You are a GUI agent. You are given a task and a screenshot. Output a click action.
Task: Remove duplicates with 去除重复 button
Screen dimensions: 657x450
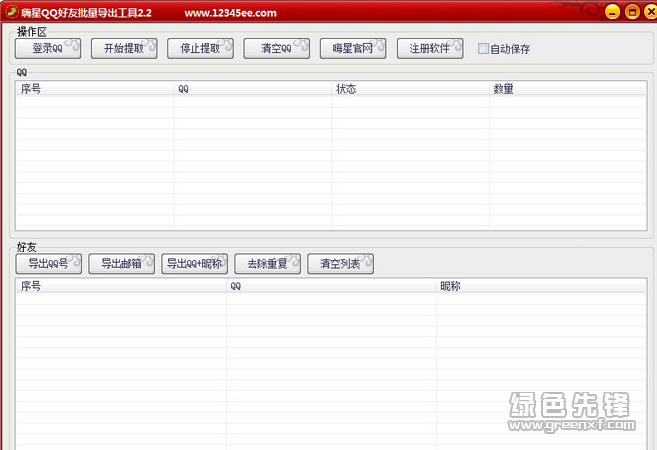point(267,264)
